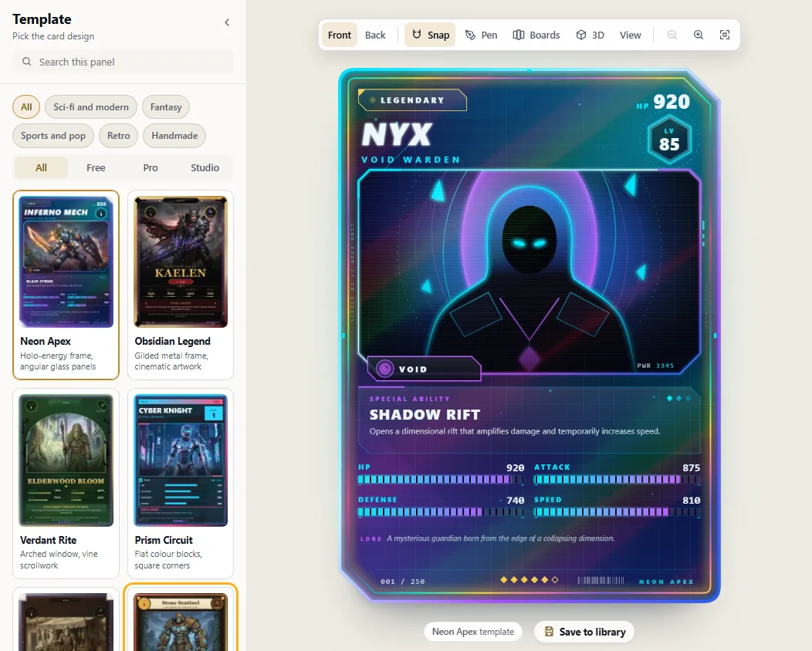Image resolution: width=812 pixels, height=651 pixels.
Task: Zoom in with the plus magnifier
Action: click(x=699, y=35)
